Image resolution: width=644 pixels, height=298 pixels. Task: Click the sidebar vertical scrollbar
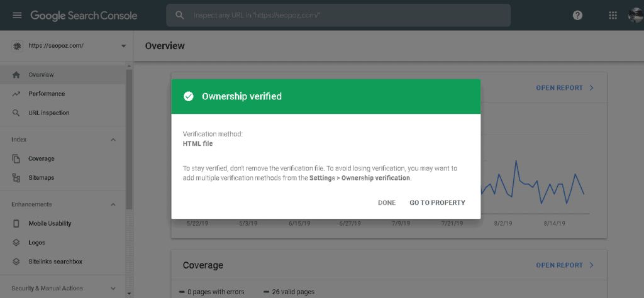pos(129,140)
